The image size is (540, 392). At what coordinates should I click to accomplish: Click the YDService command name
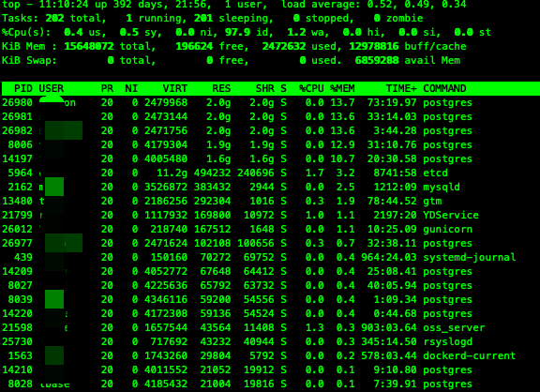(451, 216)
